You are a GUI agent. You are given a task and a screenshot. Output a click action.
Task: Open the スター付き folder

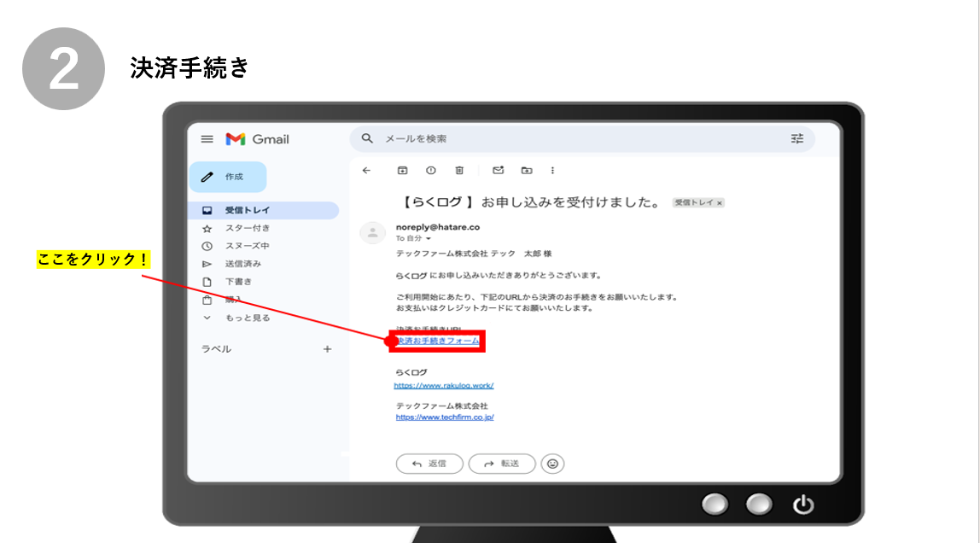point(248,228)
